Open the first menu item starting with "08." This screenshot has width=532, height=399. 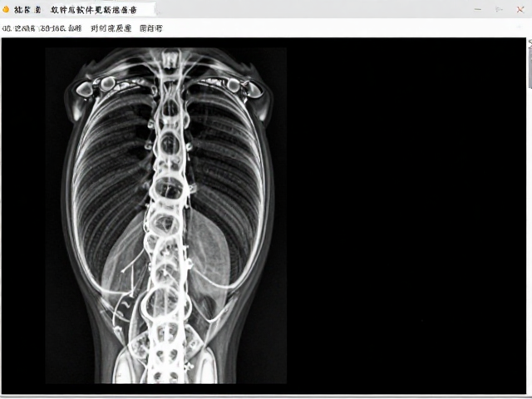pyautogui.click(x=18, y=28)
